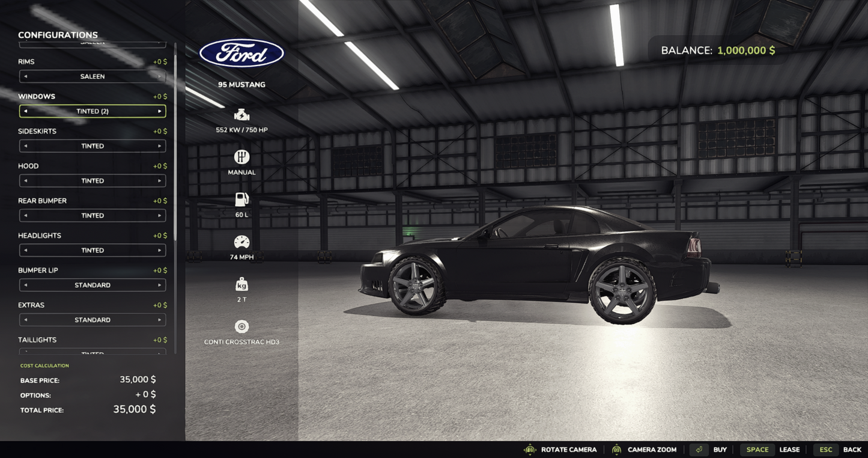Open the Sideskirts configuration selector
The width and height of the screenshot is (868, 458).
(92, 145)
